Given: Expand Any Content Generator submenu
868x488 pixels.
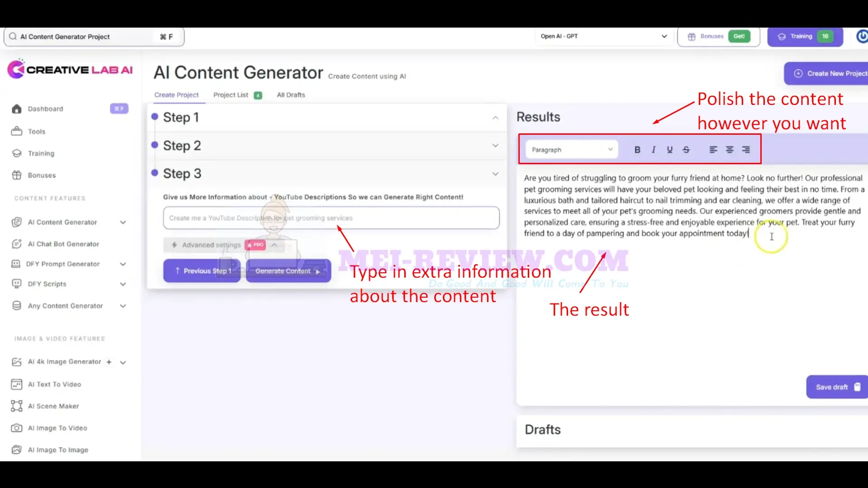Looking at the screenshot, I should (x=123, y=306).
